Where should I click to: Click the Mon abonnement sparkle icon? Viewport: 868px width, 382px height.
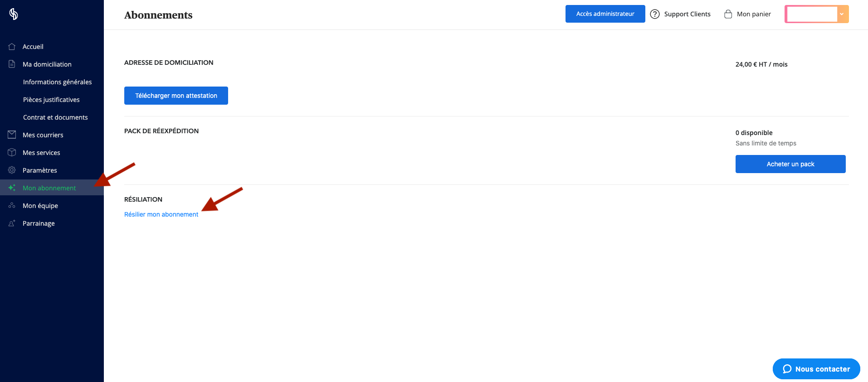(12, 188)
